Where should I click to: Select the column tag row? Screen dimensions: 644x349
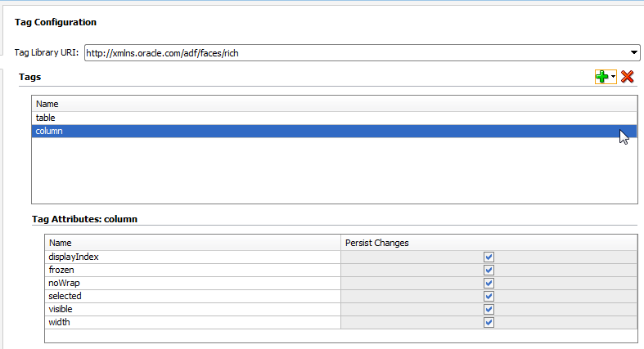point(335,132)
